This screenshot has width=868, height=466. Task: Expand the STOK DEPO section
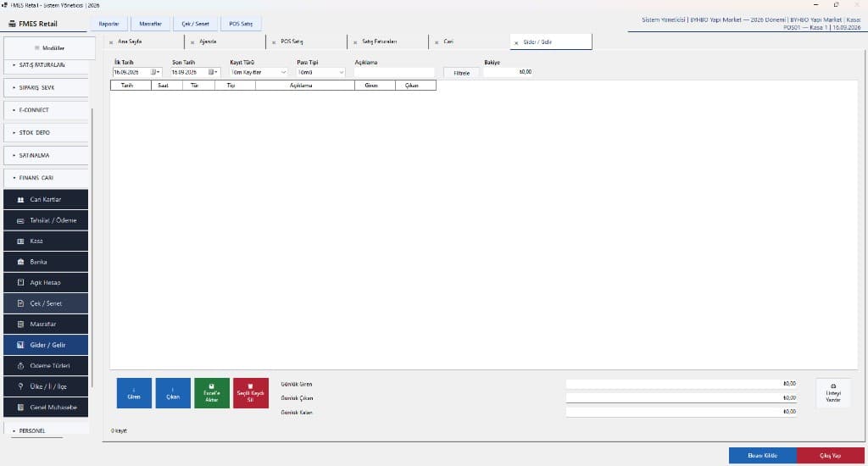[x=46, y=133]
